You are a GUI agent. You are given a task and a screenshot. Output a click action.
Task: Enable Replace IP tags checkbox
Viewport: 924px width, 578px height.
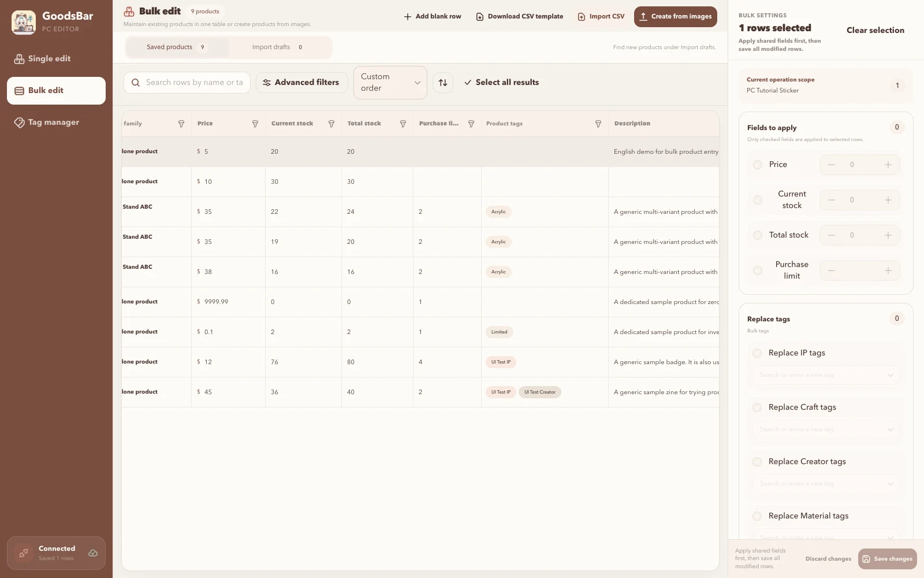(757, 353)
